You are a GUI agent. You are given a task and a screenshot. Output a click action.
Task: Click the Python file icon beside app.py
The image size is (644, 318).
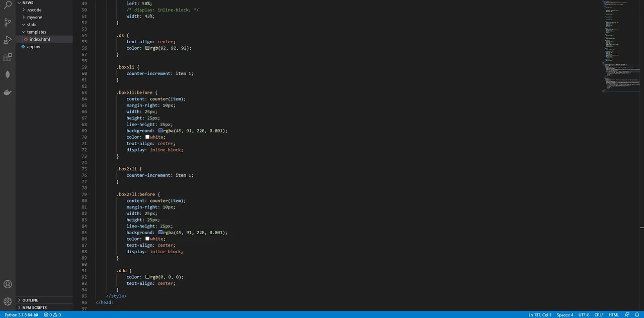[x=23, y=47]
